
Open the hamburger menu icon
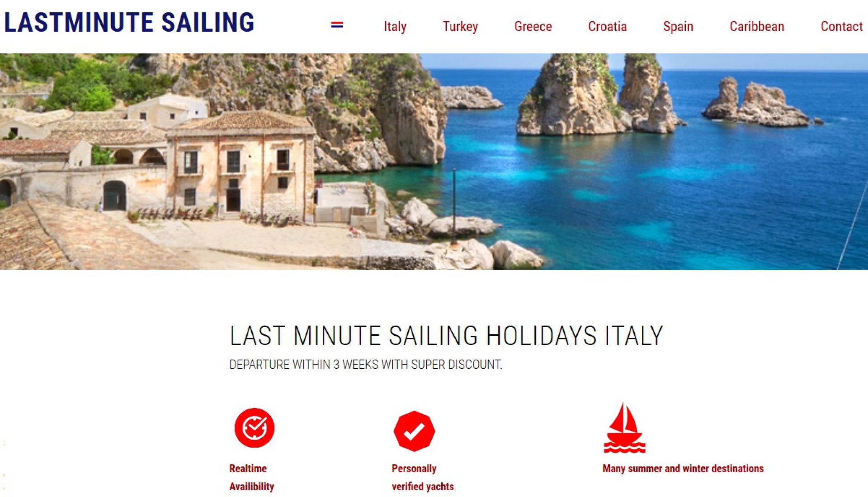pyautogui.click(x=337, y=25)
